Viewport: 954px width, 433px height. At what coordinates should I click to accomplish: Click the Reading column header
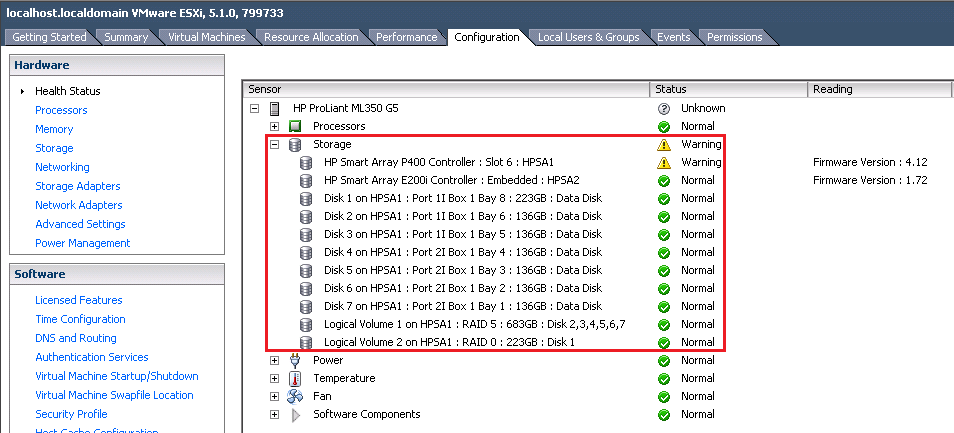tap(880, 89)
